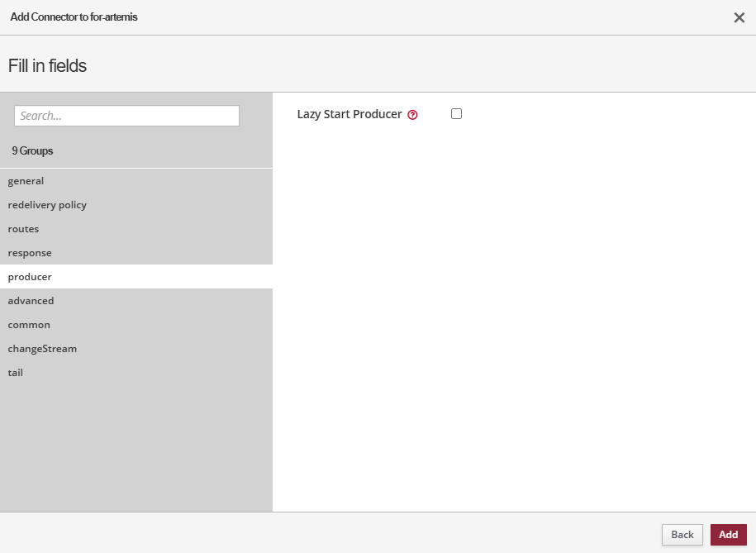Switch to the routes group
This screenshot has height=553, width=756.
[x=24, y=229]
